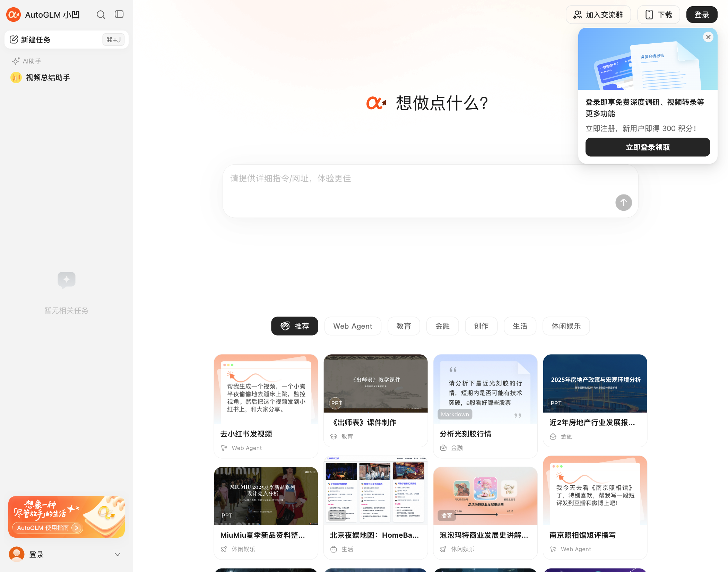Viewport: 728px width, 572px height.
Task: Click the arrow on 使用指南 banner
Action: 76,528
